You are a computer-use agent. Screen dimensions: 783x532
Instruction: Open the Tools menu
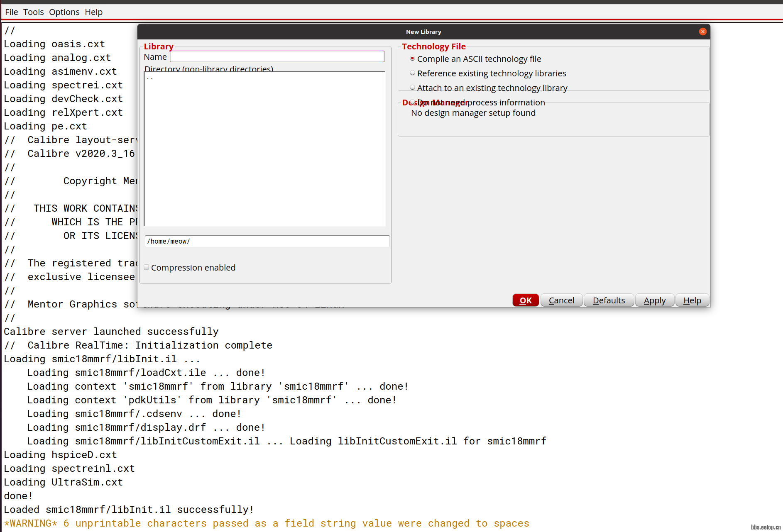[33, 12]
